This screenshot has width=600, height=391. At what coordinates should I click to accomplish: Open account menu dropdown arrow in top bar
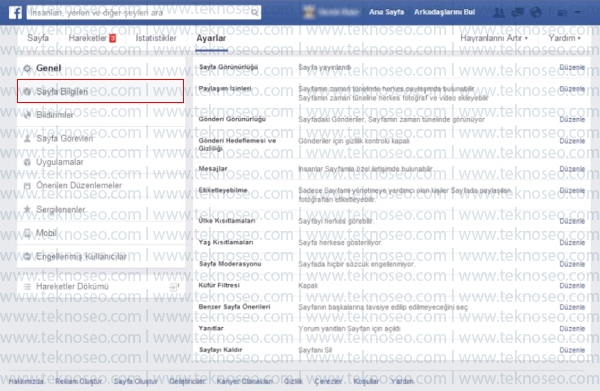pos(578,13)
